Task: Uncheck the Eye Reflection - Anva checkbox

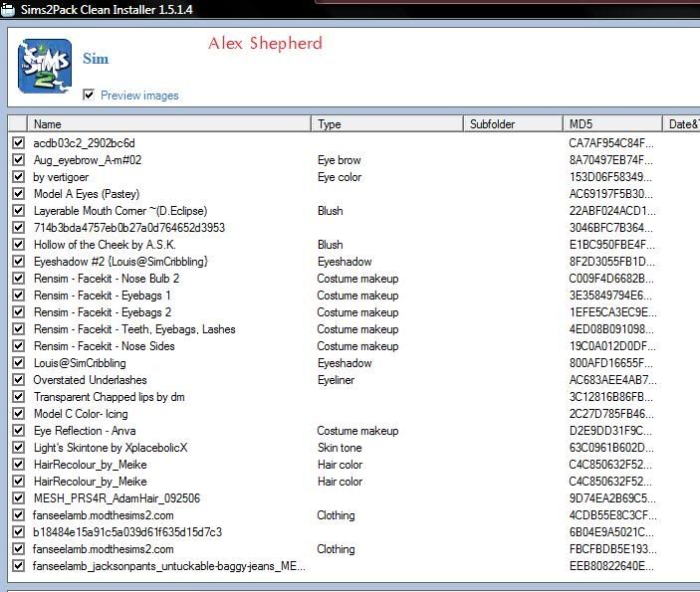Action: (x=18, y=431)
